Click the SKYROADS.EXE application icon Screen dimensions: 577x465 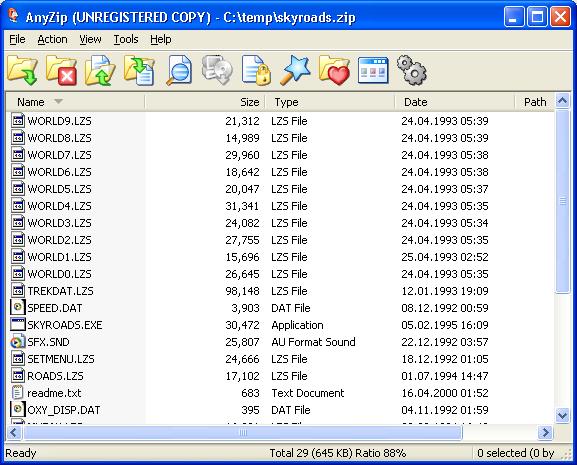[18, 324]
